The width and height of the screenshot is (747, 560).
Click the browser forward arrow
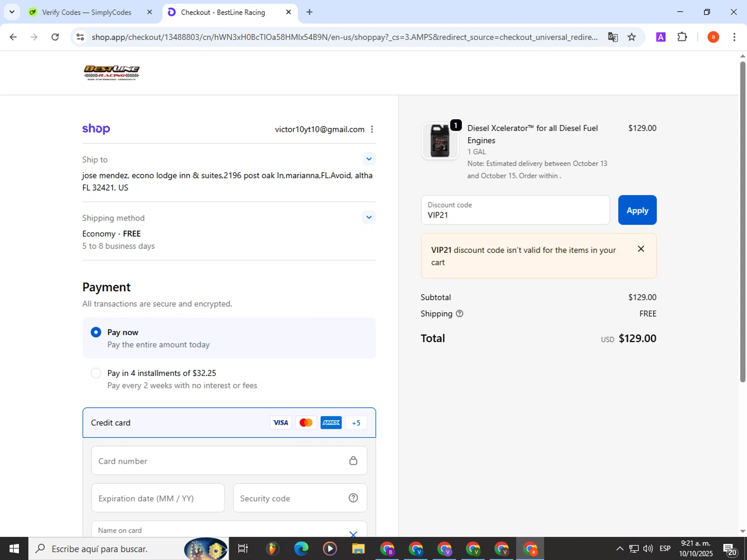[x=34, y=37]
